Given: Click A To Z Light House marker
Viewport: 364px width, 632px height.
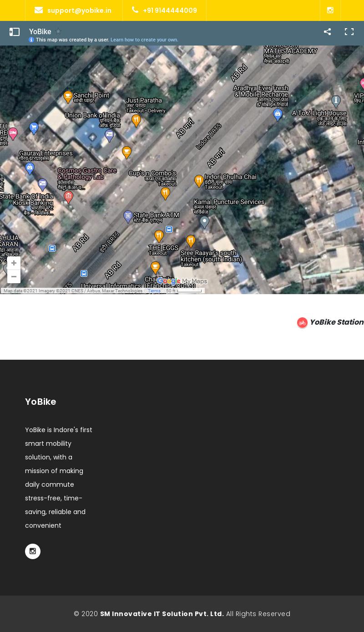Looking at the screenshot, I should (336, 101).
